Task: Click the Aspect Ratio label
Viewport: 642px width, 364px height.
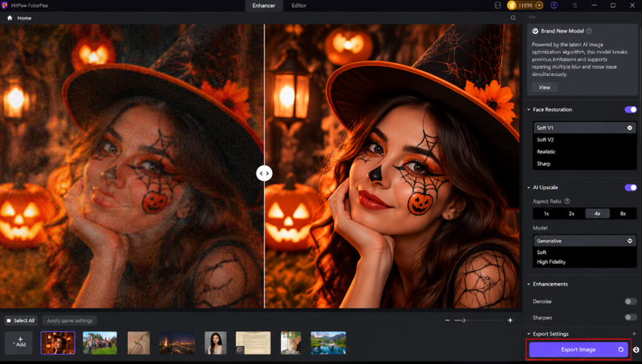Action: tap(547, 201)
